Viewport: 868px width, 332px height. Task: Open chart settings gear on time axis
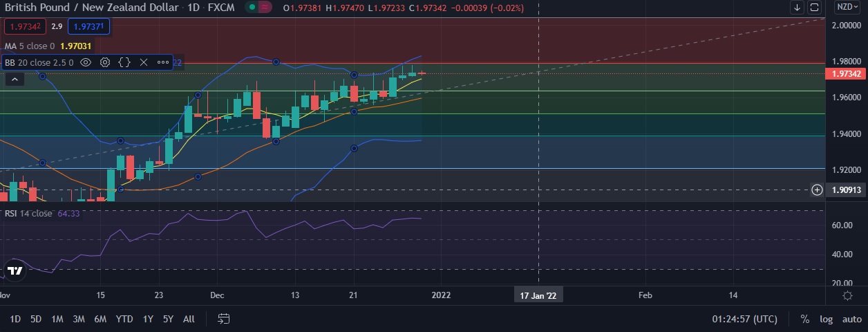point(848,295)
